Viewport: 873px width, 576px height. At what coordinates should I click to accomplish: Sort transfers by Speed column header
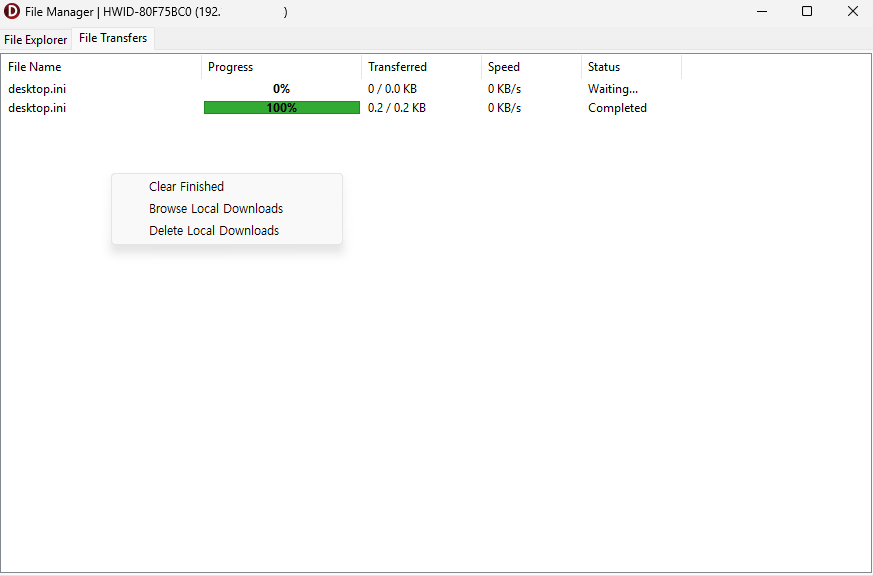coord(531,67)
